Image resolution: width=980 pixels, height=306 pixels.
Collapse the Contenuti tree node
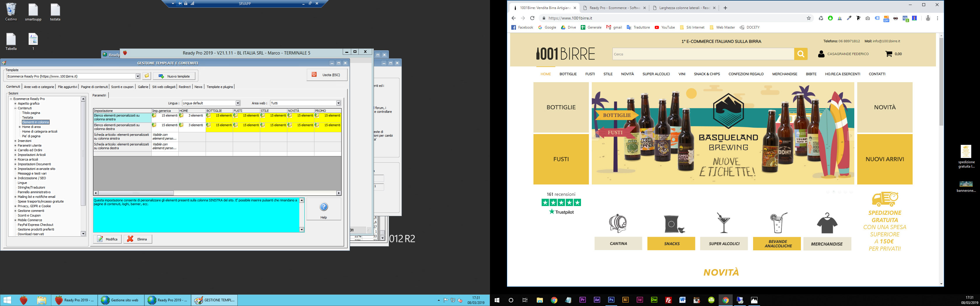tap(15, 108)
